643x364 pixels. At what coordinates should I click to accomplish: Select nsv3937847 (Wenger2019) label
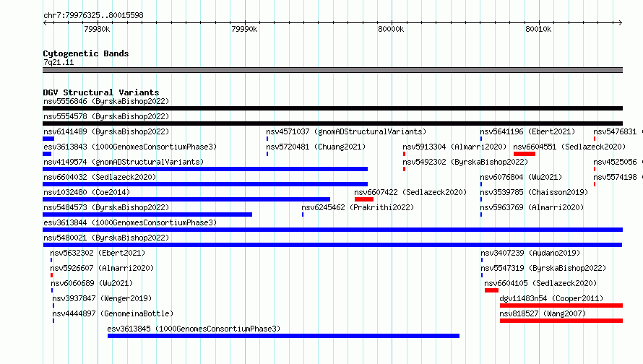click(x=102, y=298)
